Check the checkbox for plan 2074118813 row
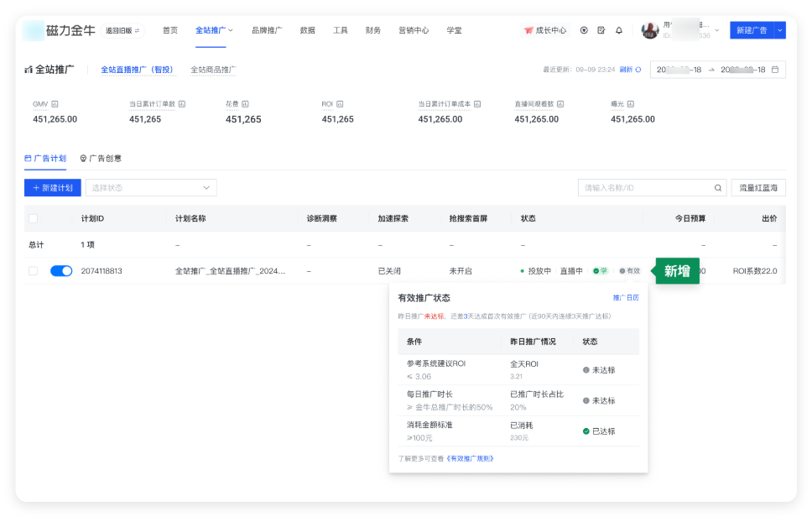The width and height of the screenshot is (812, 517). tap(34, 270)
